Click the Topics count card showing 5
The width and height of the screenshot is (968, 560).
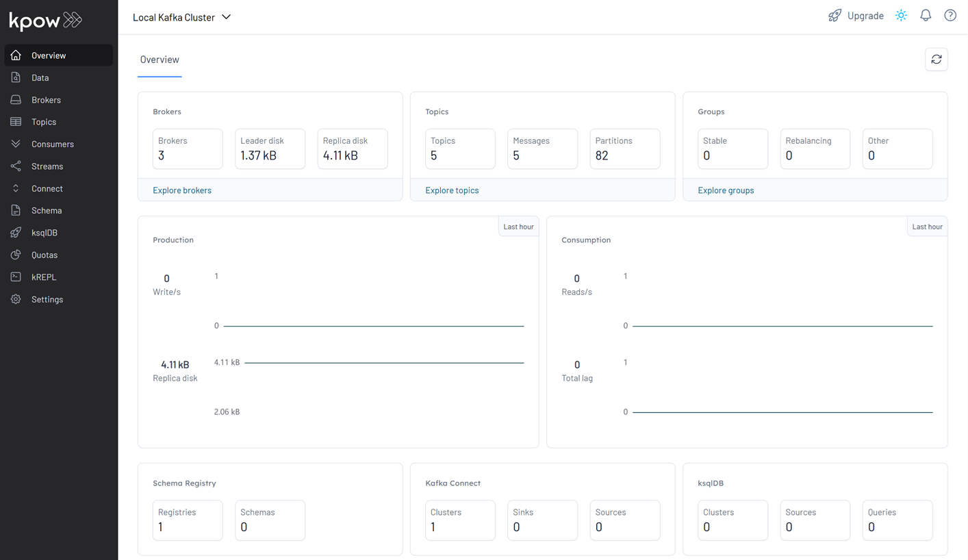tap(460, 149)
